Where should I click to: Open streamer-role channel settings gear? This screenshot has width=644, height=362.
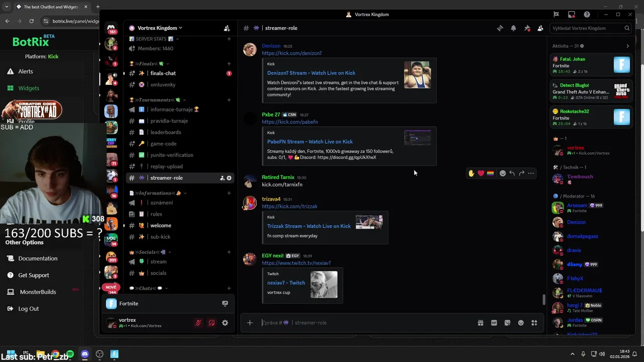[229, 178]
